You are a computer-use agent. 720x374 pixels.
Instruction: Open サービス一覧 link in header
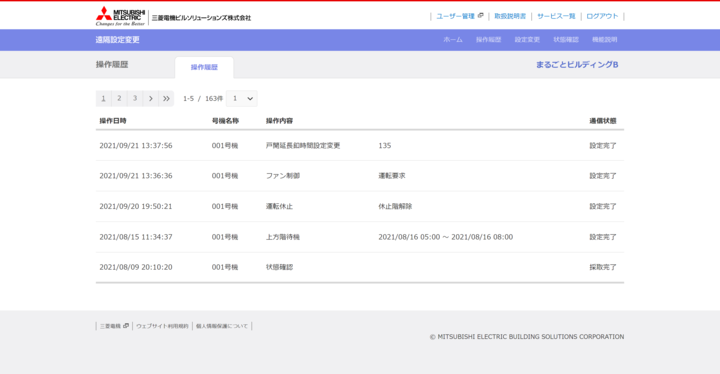click(x=556, y=16)
